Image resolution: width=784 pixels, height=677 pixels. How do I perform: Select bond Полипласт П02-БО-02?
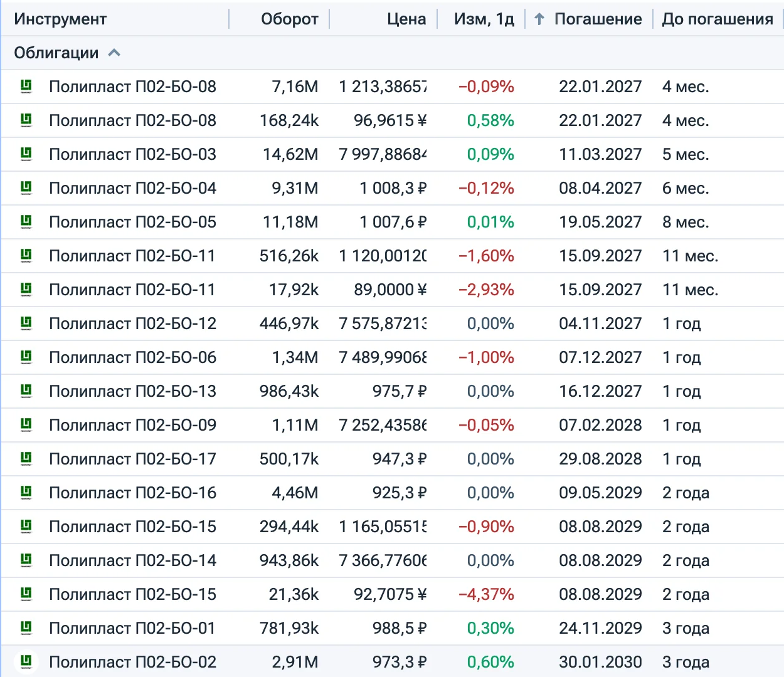(132, 662)
